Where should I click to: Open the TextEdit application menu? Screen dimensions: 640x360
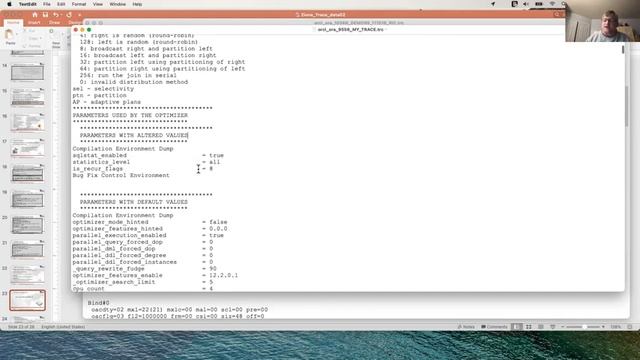(28, 4)
